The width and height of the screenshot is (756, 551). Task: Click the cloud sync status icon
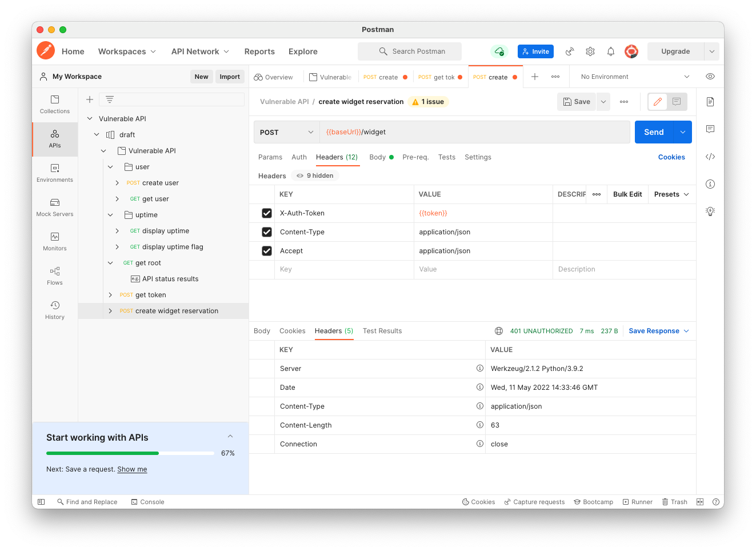499,51
